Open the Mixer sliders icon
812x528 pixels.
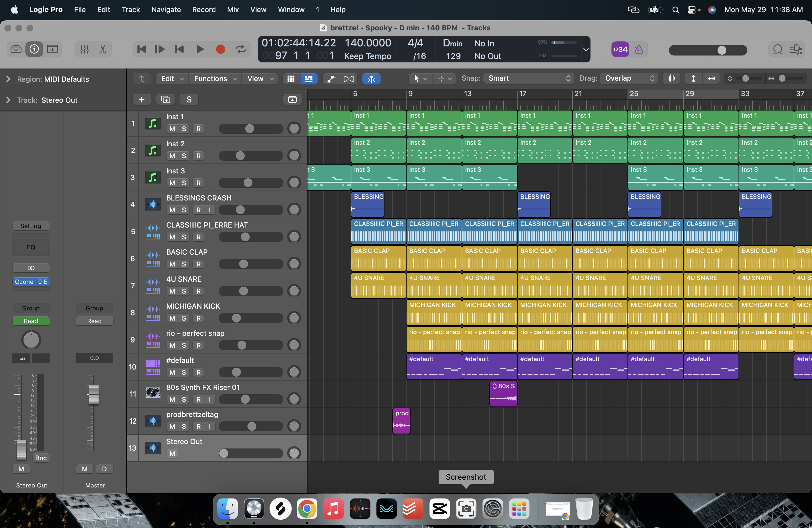84,49
